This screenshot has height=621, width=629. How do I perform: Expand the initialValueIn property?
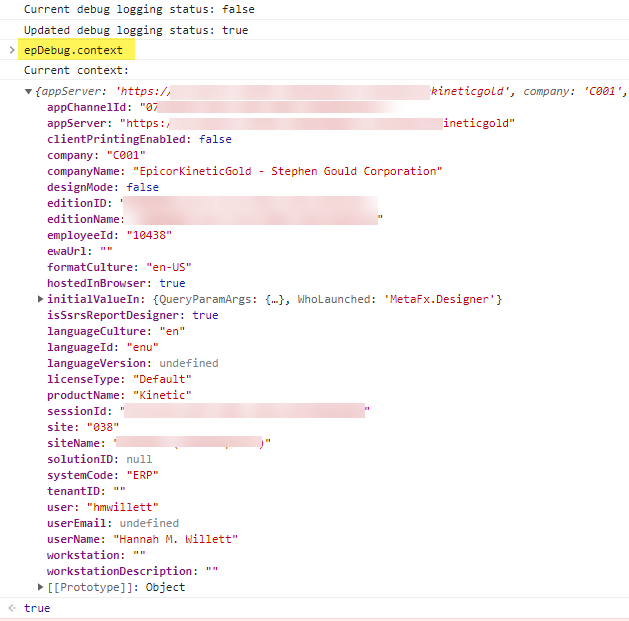tap(40, 299)
